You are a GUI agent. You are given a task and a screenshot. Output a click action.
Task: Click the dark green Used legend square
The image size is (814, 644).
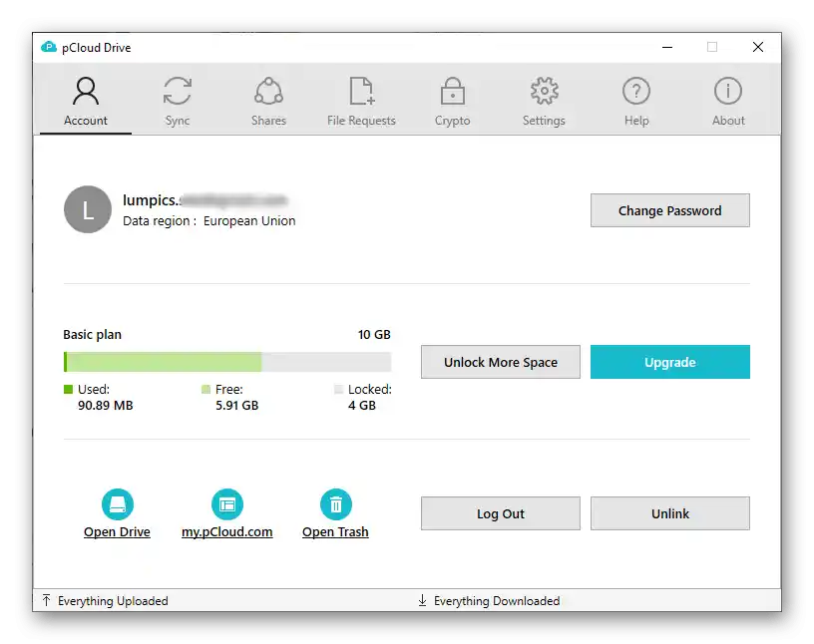68,389
